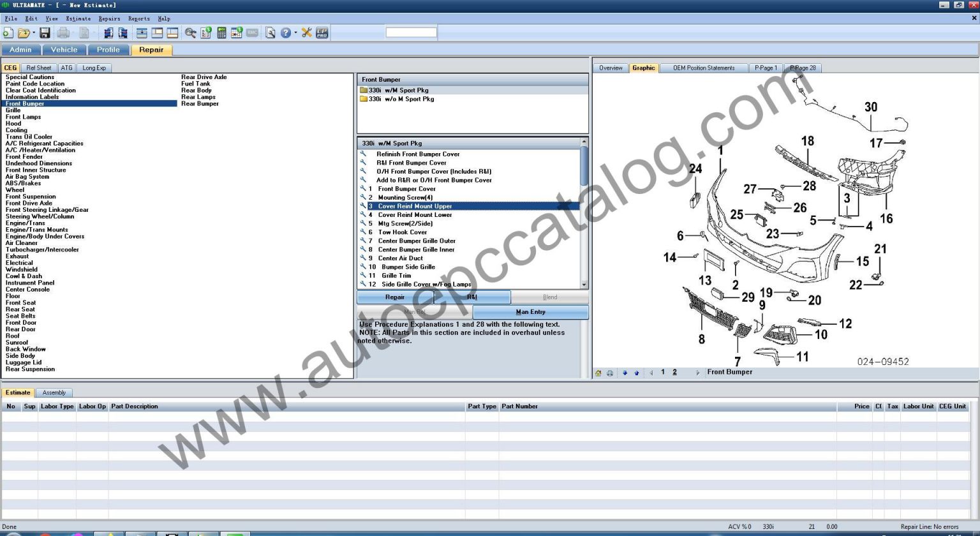Select the Ref Sheet tab
Screen dimensions: 980x536
pyautogui.click(x=39, y=68)
